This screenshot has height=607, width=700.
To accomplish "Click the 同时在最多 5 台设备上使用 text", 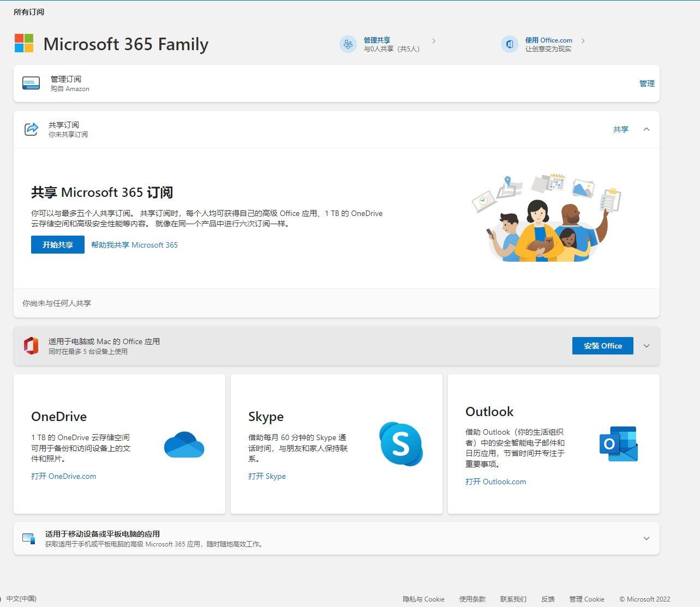I will 88,352.
